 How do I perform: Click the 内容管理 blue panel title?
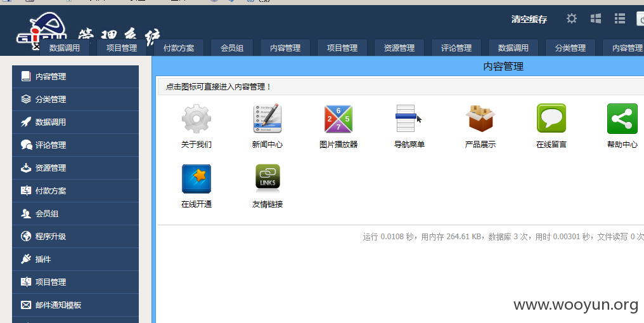(x=503, y=66)
